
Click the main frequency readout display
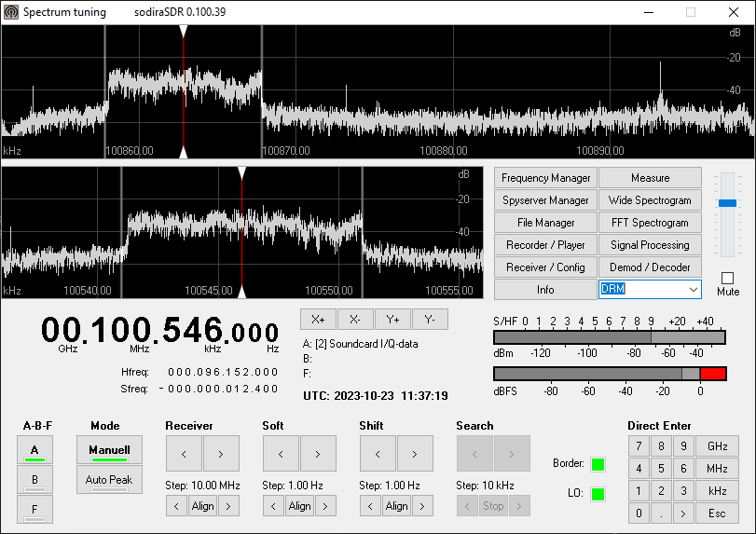pyautogui.click(x=159, y=332)
